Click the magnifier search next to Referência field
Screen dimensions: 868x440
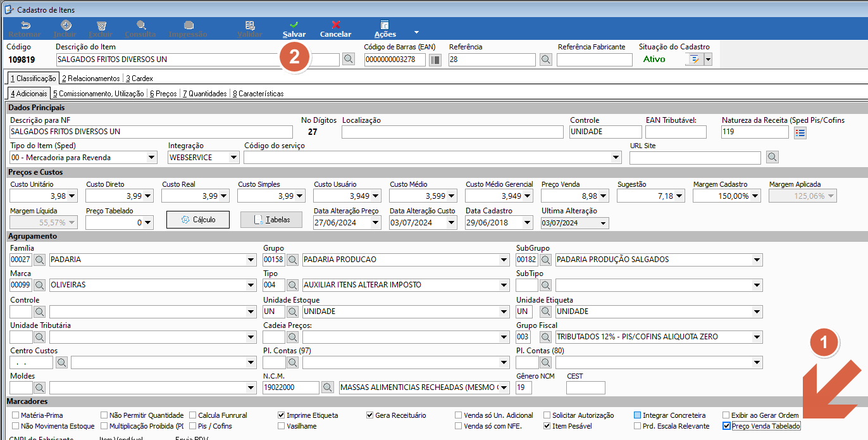point(546,60)
